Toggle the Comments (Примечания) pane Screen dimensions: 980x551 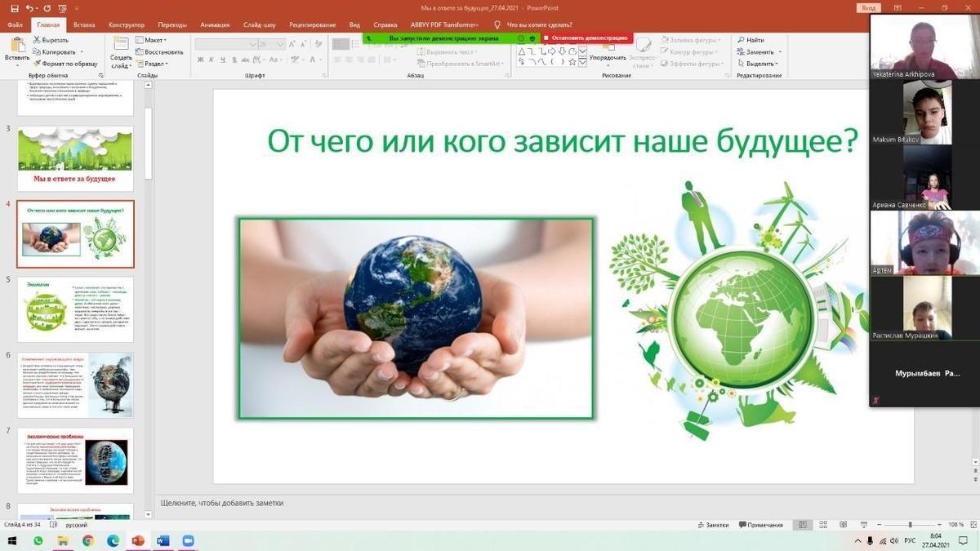coord(759,525)
